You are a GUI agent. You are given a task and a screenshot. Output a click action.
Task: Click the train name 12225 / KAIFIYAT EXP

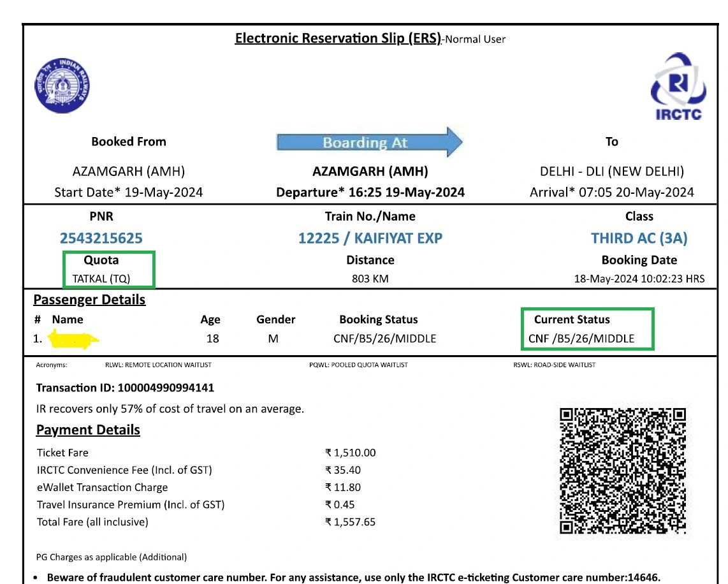tap(370, 238)
